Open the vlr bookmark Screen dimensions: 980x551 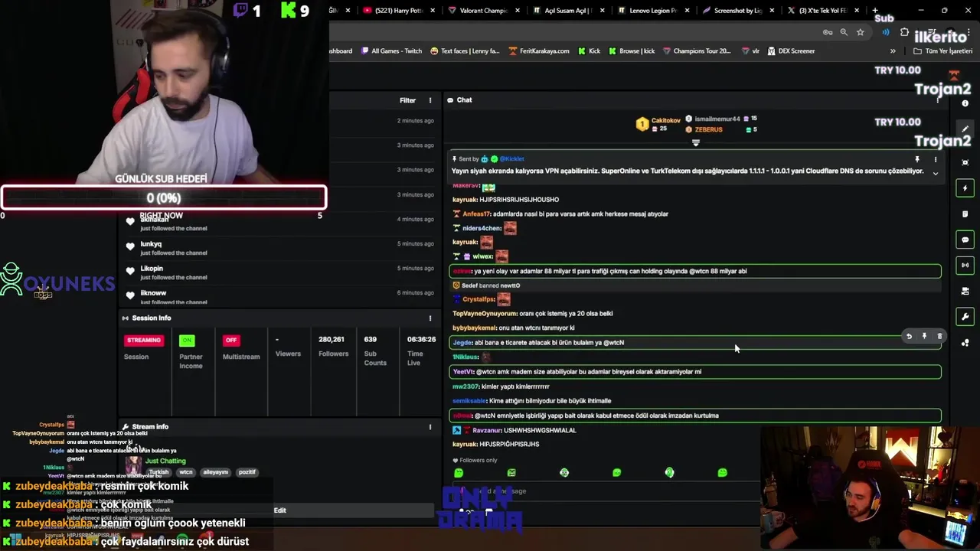click(x=750, y=51)
